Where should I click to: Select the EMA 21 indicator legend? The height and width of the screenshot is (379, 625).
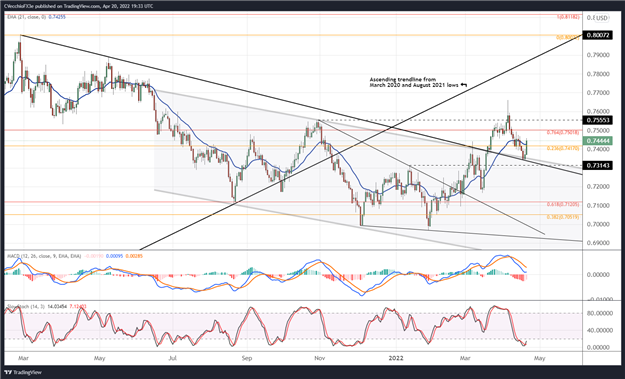36,17
